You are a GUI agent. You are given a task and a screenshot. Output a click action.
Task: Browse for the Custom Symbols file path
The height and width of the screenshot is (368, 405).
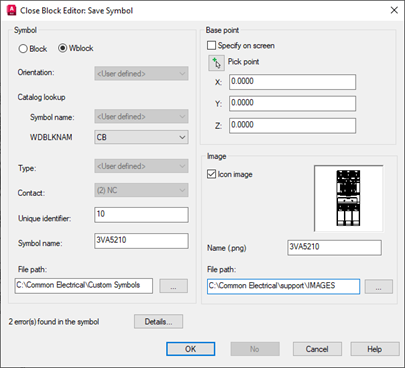(x=173, y=286)
